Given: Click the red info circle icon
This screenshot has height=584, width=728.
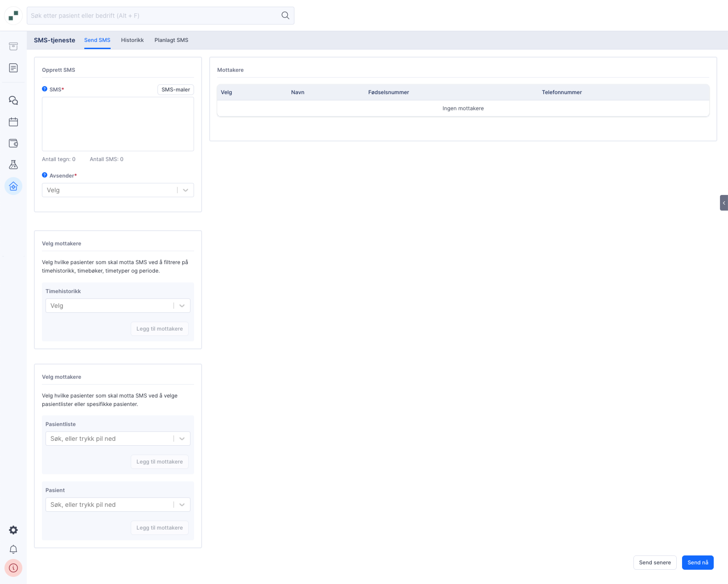Looking at the screenshot, I should point(13,568).
